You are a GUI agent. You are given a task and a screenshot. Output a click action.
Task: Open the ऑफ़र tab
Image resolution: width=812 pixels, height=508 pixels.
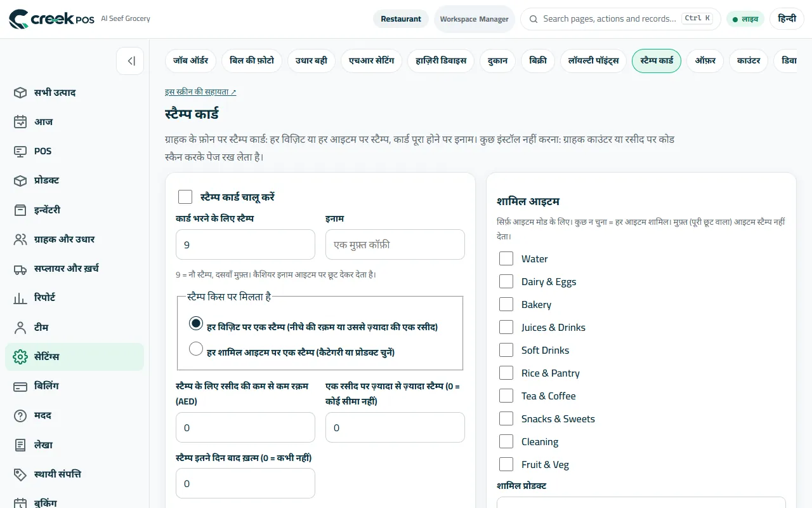tap(705, 61)
